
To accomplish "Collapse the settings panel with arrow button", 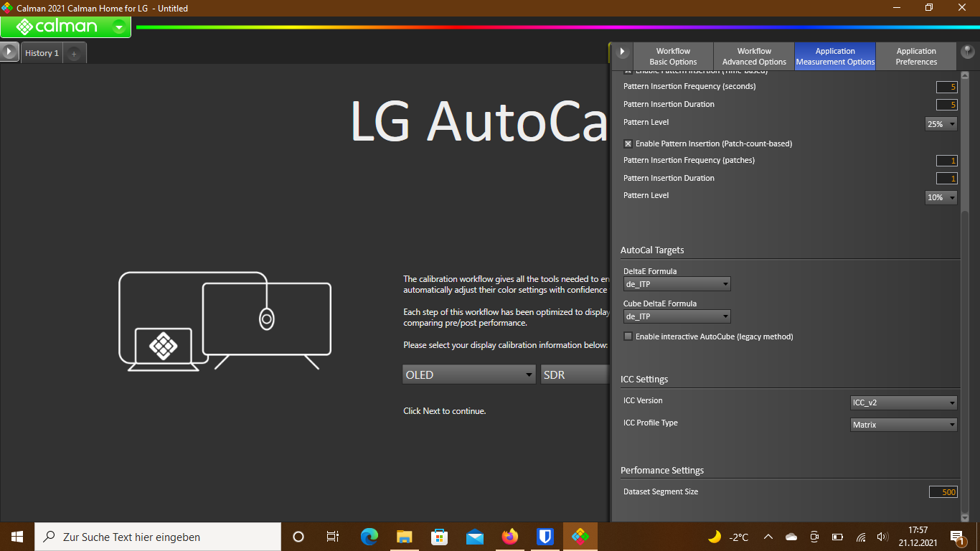I will click(622, 52).
